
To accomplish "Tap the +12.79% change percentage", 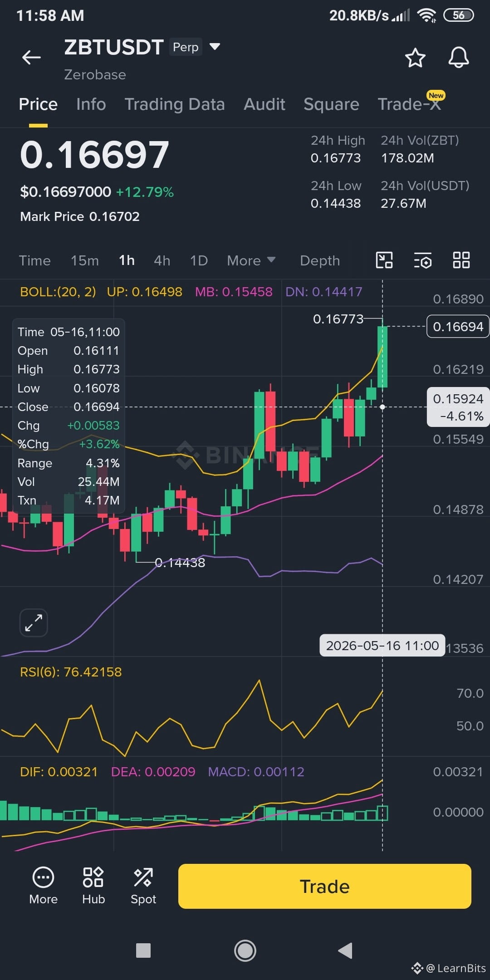I will [145, 192].
